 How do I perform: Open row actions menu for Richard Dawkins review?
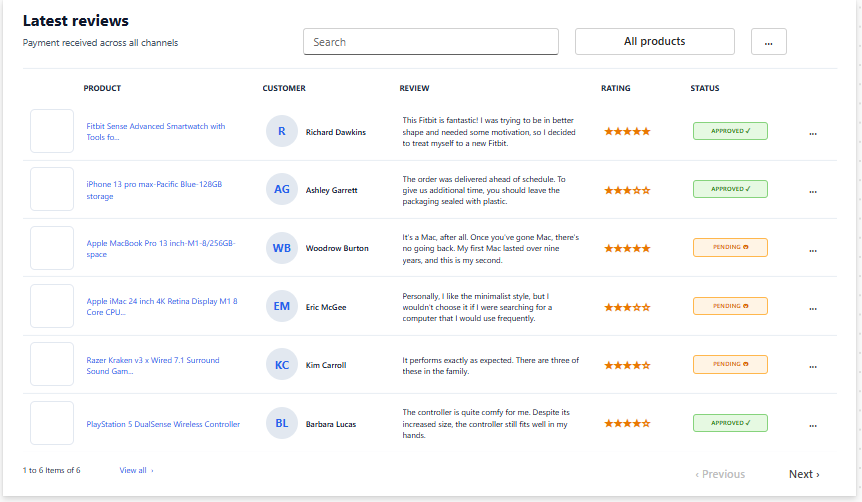tap(813, 134)
